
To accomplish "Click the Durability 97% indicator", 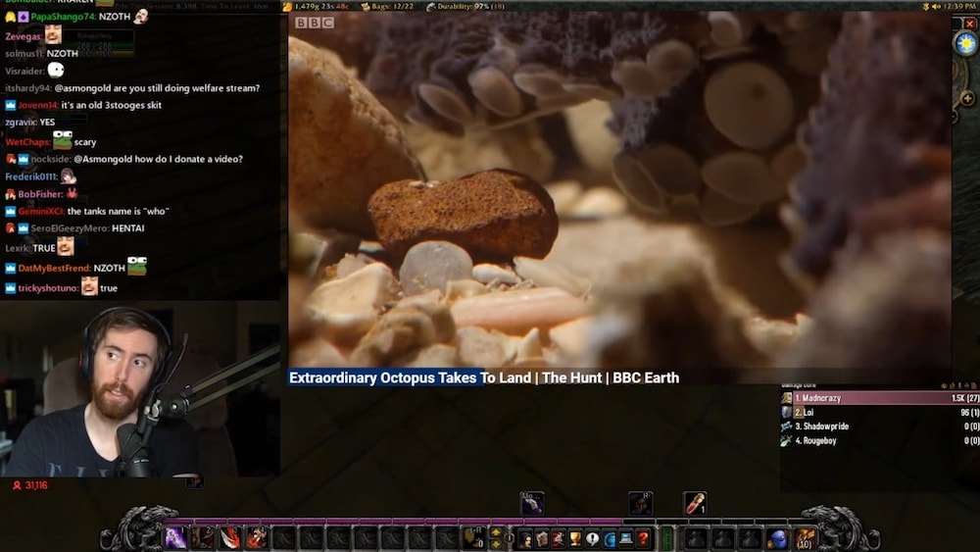I will tap(465, 6).
